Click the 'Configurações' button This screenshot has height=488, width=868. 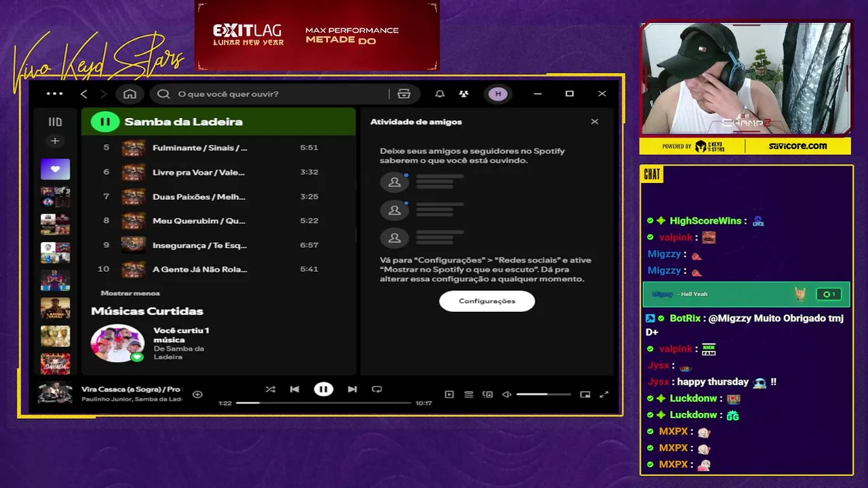pyautogui.click(x=487, y=301)
